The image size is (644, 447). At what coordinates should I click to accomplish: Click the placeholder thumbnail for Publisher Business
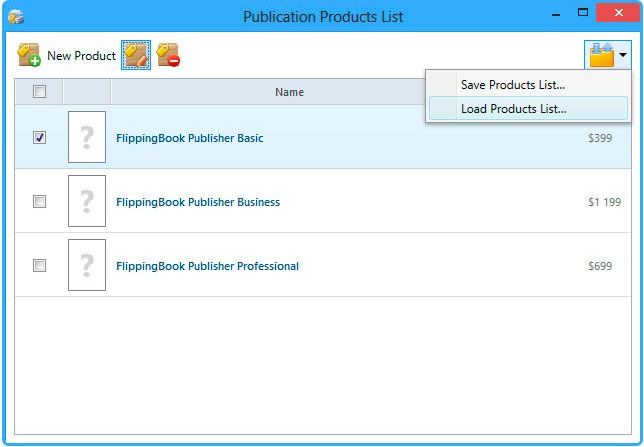(x=87, y=202)
